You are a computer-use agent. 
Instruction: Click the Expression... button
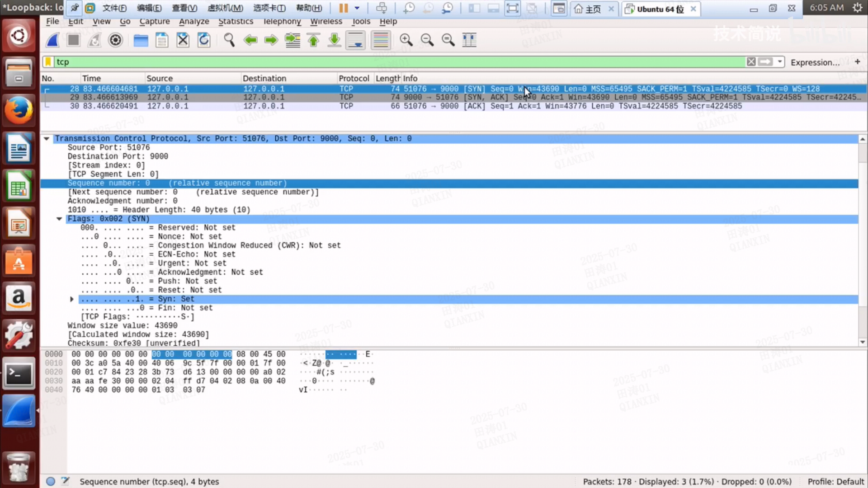click(x=815, y=62)
